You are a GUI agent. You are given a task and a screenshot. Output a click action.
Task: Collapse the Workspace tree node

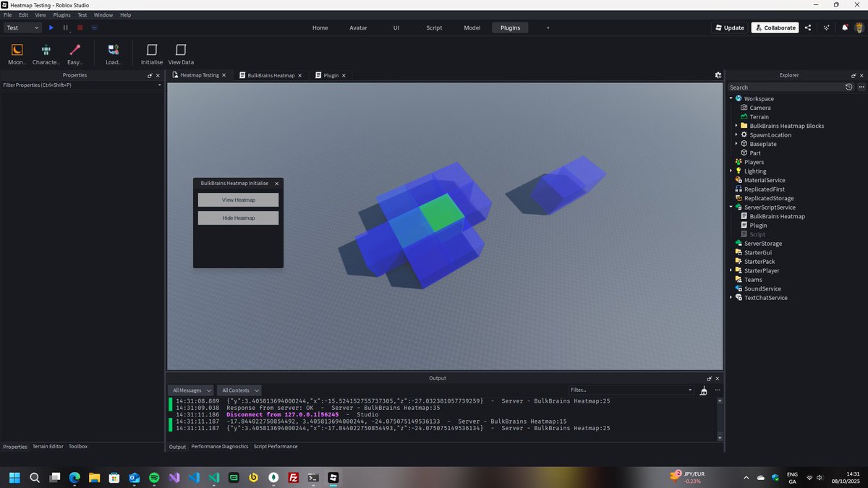click(731, 98)
